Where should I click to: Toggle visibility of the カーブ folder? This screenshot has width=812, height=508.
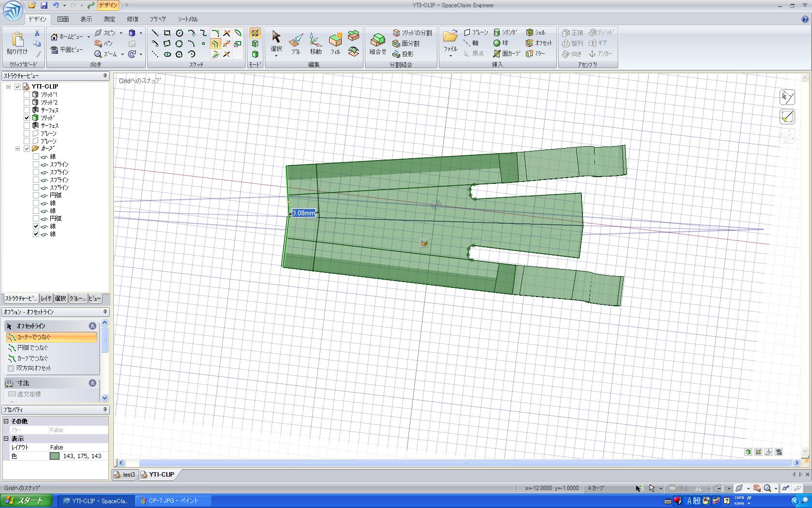coord(27,149)
